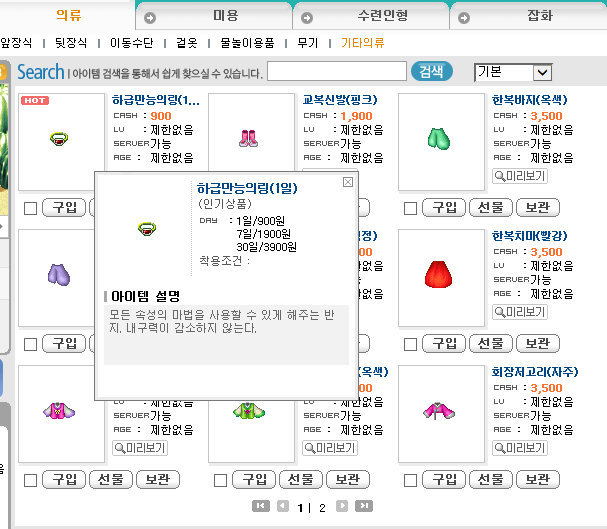The image size is (607, 529).
Task: Check the green jacket item checkbox
Action: click(220, 481)
